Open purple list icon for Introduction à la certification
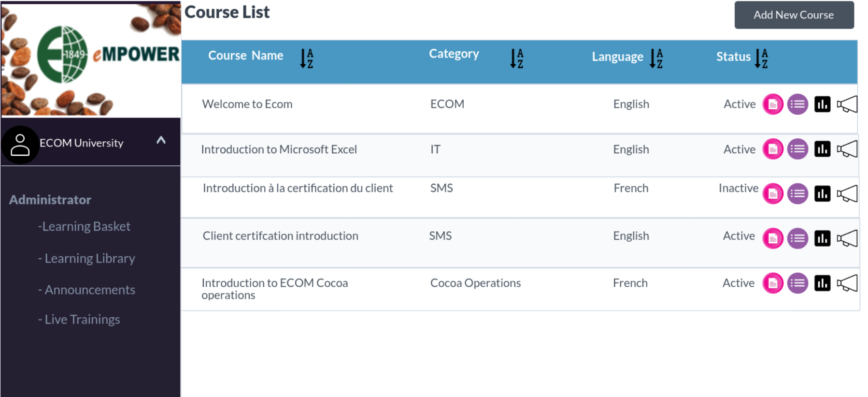This screenshot has height=397, width=868. (797, 194)
